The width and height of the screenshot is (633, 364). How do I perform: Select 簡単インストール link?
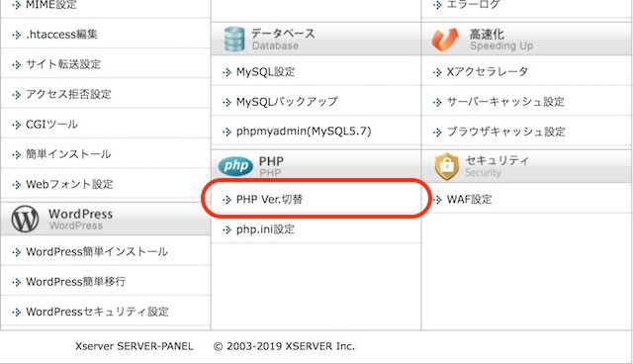(x=68, y=154)
